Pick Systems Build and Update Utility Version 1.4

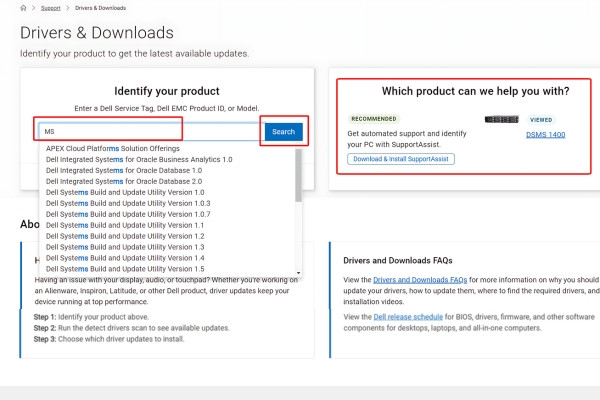click(125, 258)
